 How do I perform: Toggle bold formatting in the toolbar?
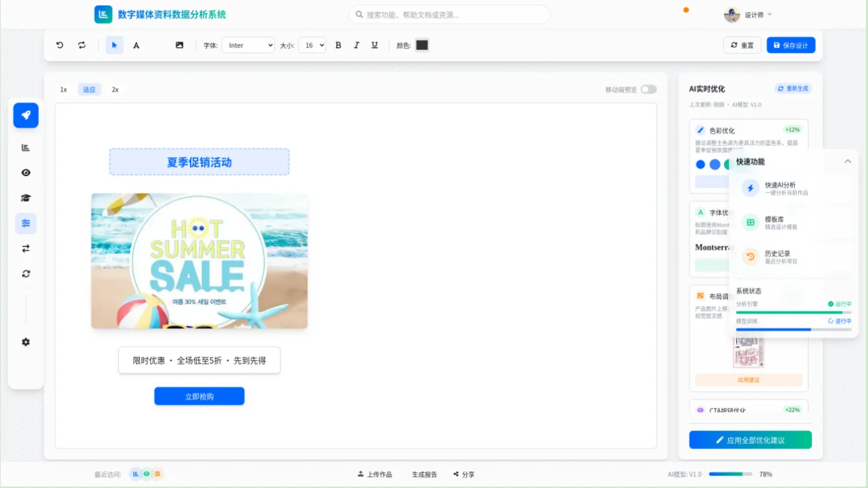(x=338, y=44)
